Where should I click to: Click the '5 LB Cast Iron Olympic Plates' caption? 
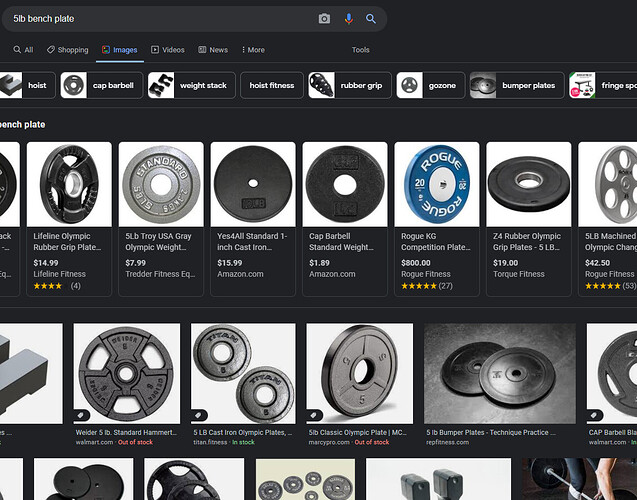pyautogui.click(x=243, y=433)
